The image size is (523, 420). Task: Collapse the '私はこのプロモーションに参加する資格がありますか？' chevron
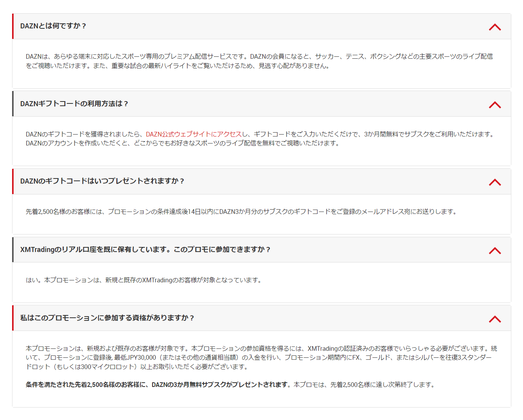coord(495,319)
